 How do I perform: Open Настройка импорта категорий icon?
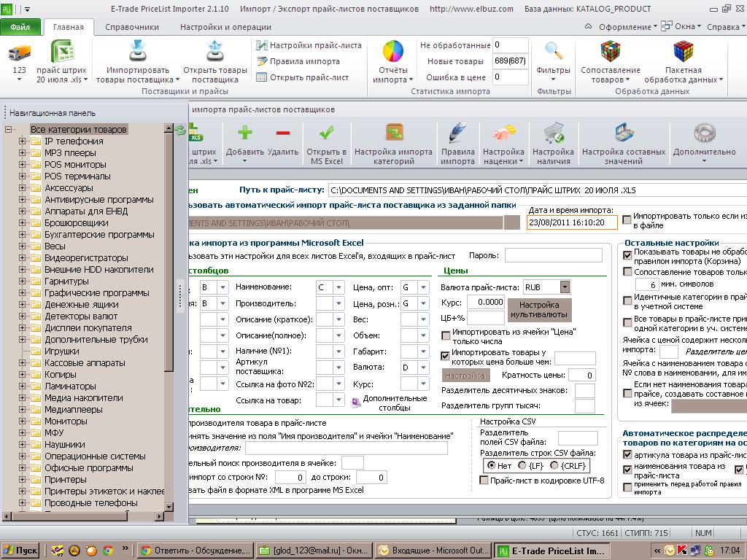(x=395, y=133)
